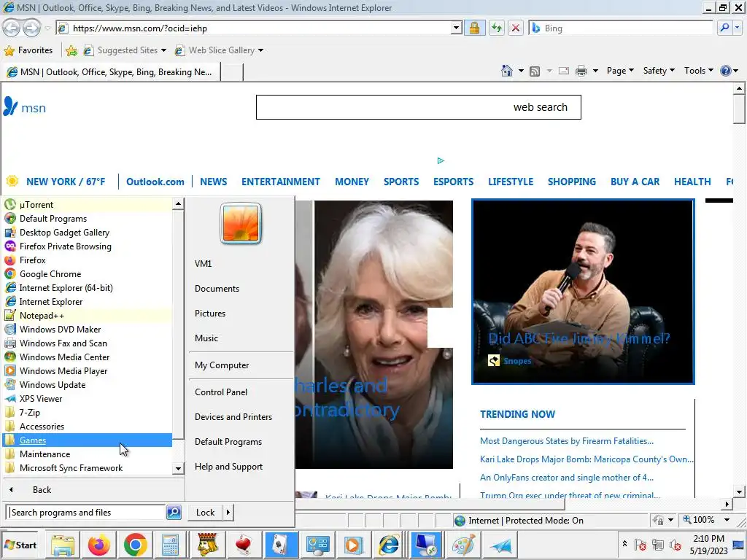
Task: Click the user account picture in Start menu
Action: (x=241, y=223)
